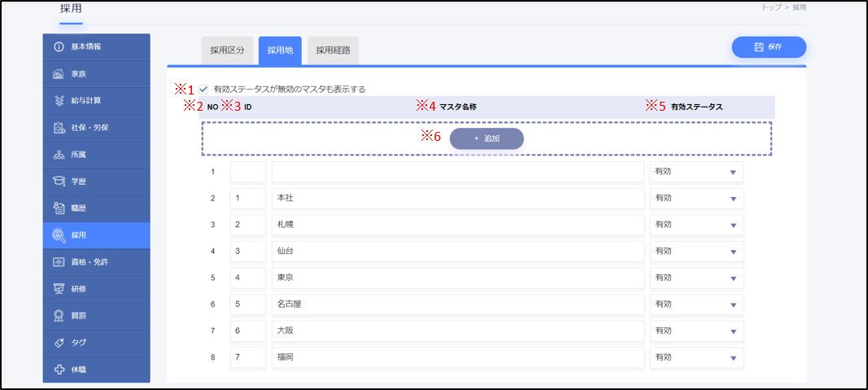Select the タグ tag icon
868x390 pixels.
click(59, 343)
